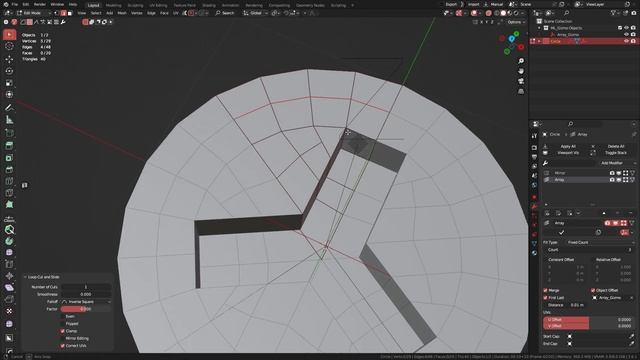Toggle camera view gizmo icon
This screenshot has height=360, width=640.
click(x=521, y=81)
